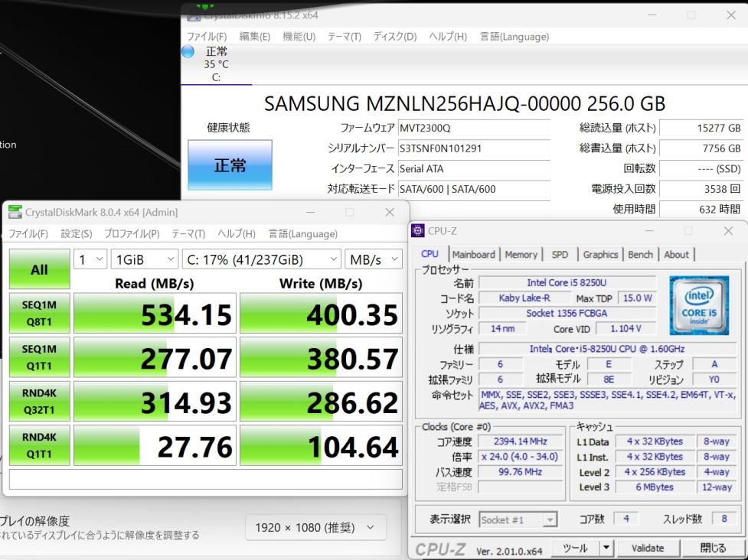Select the CPU tab in CPU-Z
Screen dimensions: 748x560
pyautogui.click(x=430, y=253)
